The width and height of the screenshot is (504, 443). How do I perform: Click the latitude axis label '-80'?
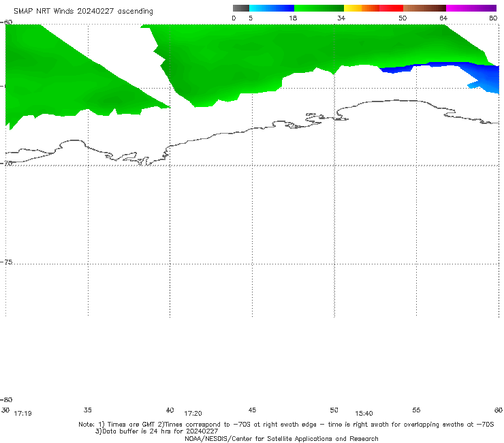[6, 400]
